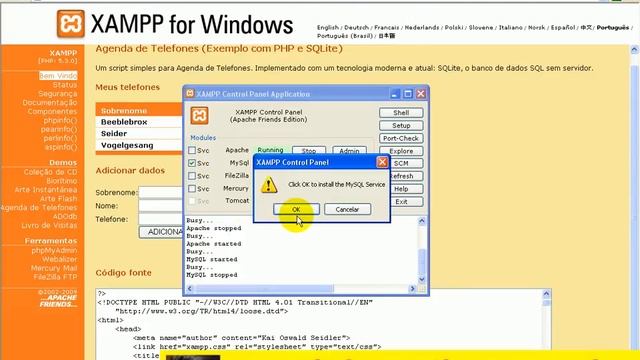
Task: Click the log panel scroll down arrow
Action: (422, 279)
